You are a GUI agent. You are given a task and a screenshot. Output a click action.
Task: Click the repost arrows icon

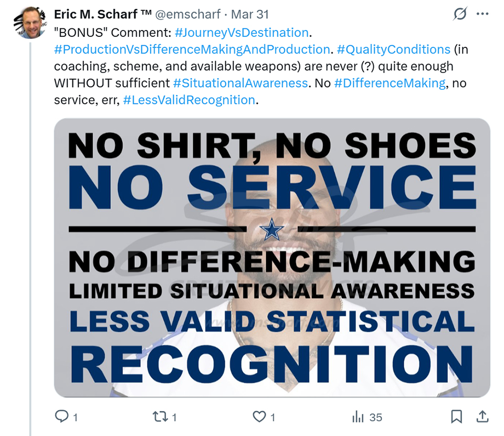(x=160, y=417)
